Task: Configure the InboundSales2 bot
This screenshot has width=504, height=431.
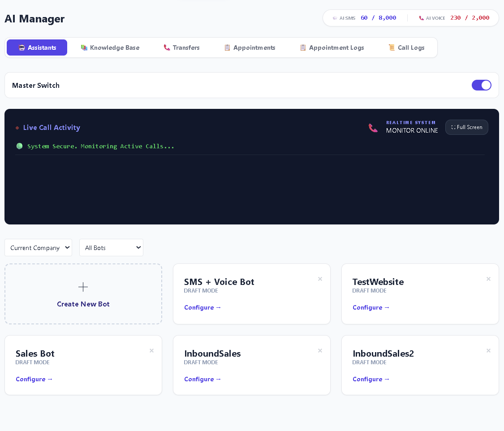Action: (x=371, y=379)
